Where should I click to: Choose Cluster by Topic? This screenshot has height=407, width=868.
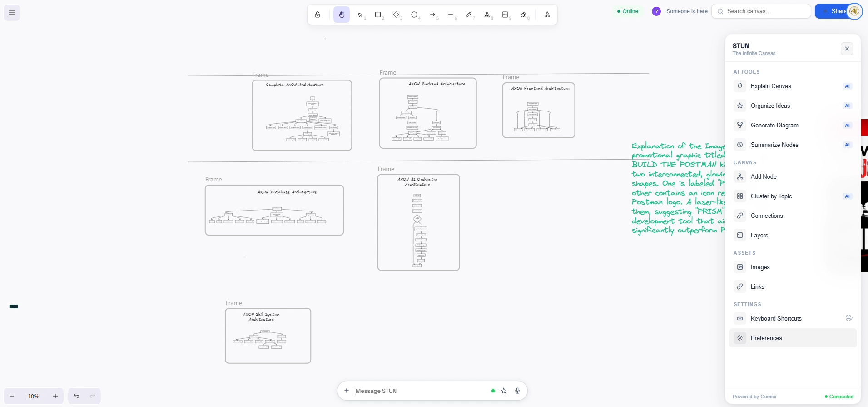[x=793, y=196]
